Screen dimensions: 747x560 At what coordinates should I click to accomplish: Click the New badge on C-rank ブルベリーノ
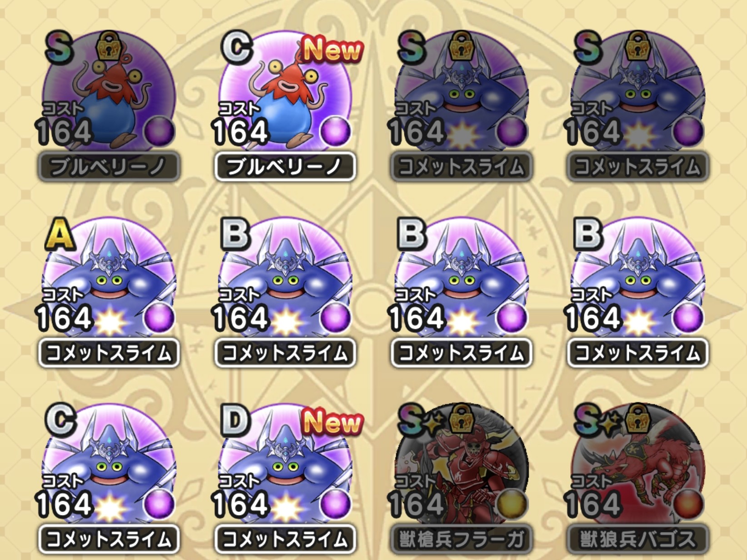pyautogui.click(x=333, y=49)
